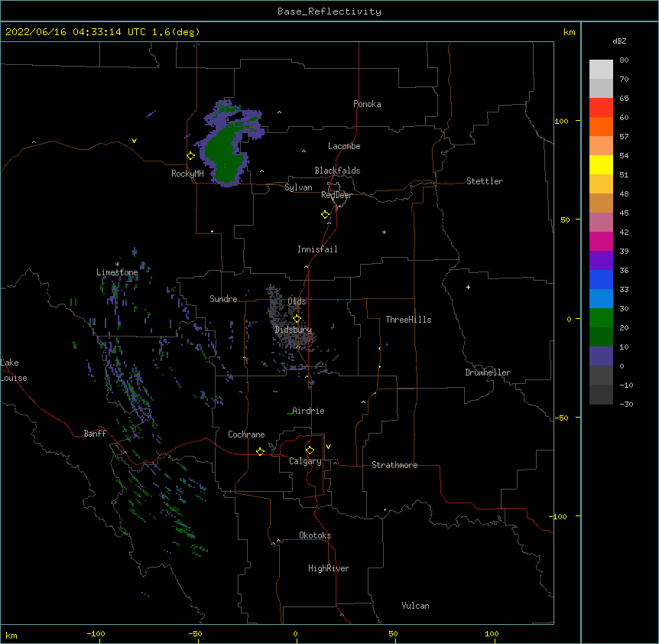This screenshot has width=659, height=644.
Task: Select the yellow V marker east of Calgary
Action: (328, 447)
